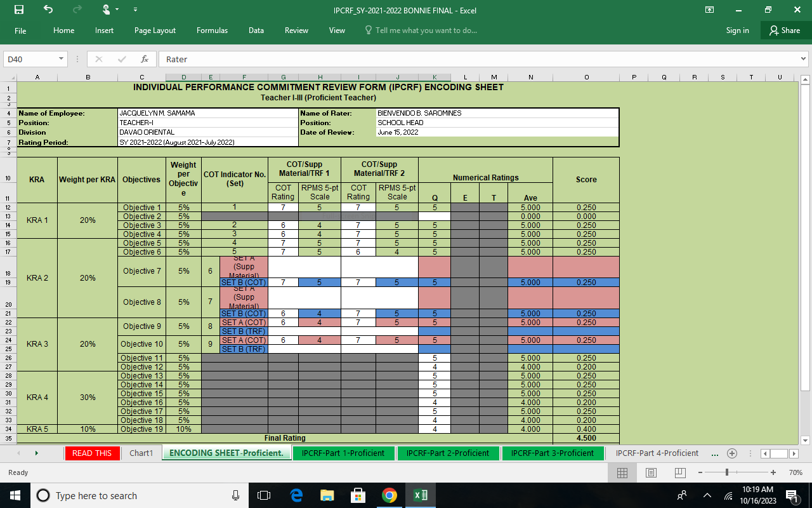This screenshot has height=508, width=812.
Task: Open the Review tab
Action: click(296, 30)
